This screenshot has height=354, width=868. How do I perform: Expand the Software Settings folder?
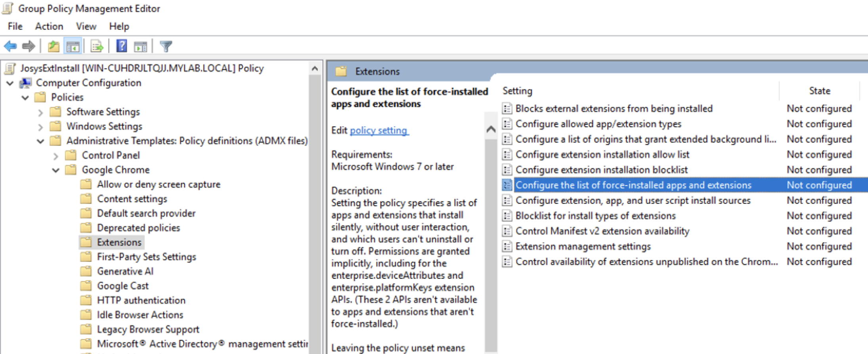tap(40, 113)
